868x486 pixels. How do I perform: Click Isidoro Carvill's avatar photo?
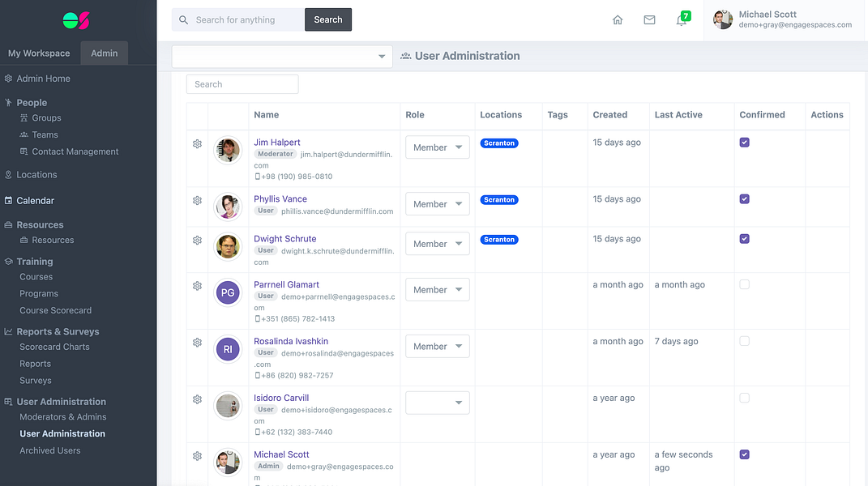[x=228, y=406]
